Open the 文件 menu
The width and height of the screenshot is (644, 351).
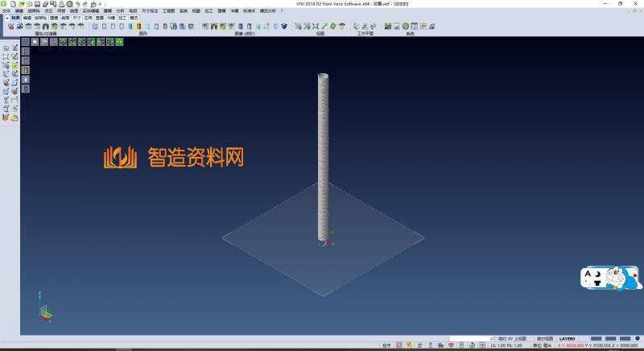6,11
